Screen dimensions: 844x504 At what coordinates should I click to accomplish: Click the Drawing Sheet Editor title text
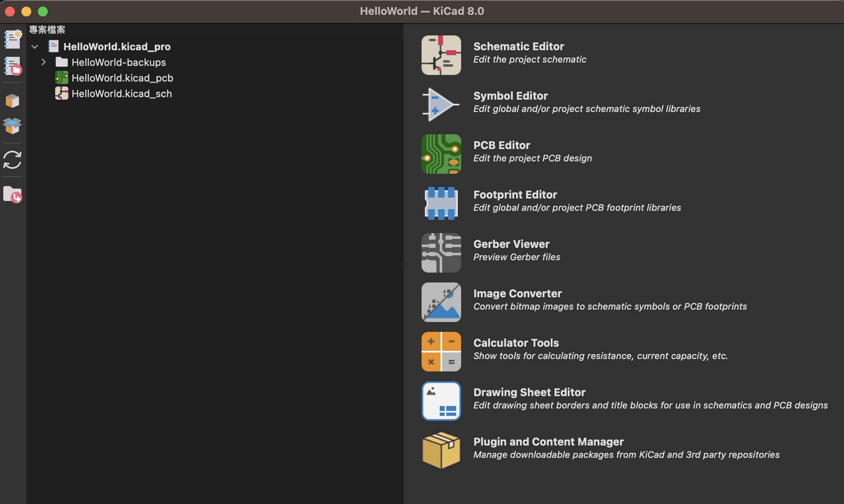point(529,392)
